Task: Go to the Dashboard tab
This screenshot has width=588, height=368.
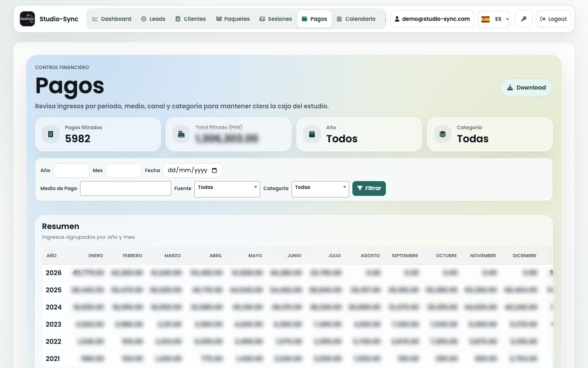Action: point(111,19)
